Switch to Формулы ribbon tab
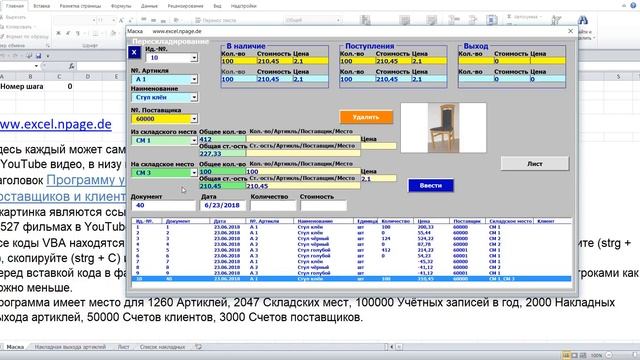Screen dimensions: 640x360 click(x=121, y=6)
